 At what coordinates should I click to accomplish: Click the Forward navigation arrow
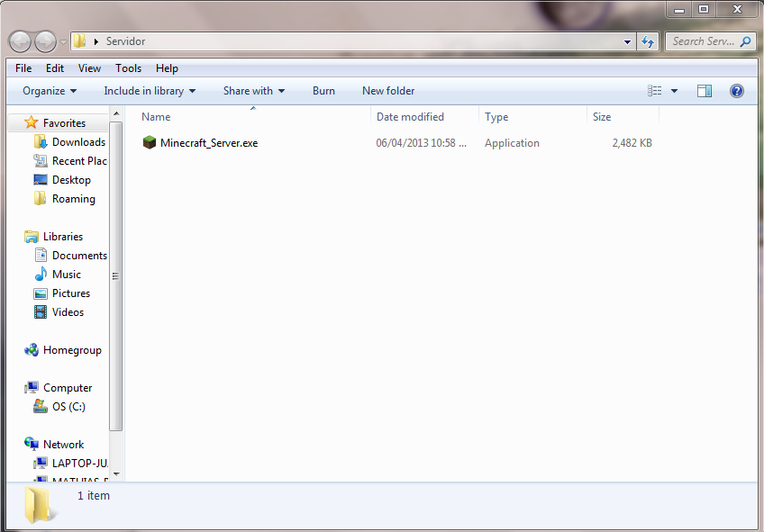[x=45, y=42]
